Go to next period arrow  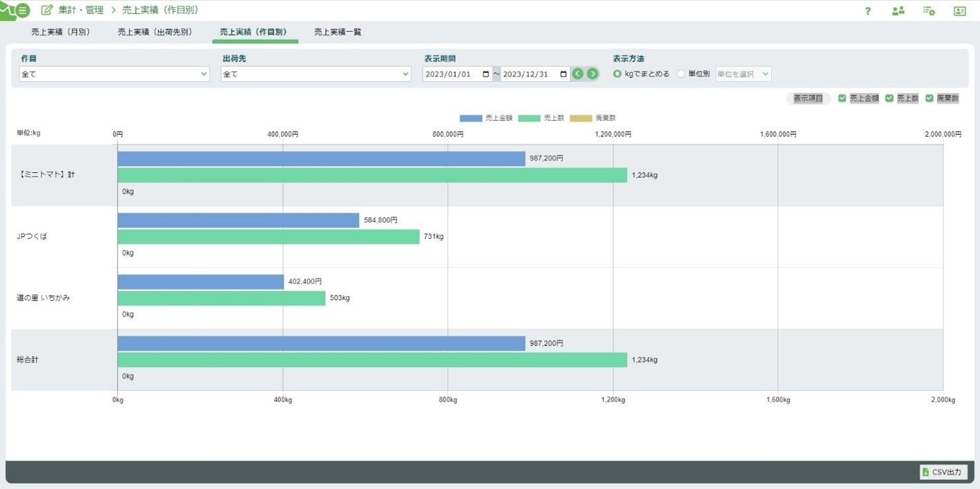(593, 74)
